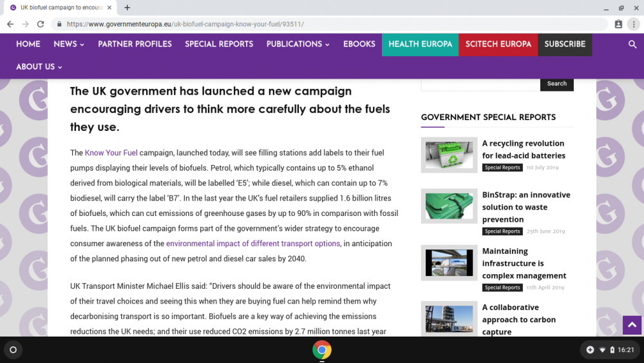View site security lock information
Screen dimensions: 644x363
(x=59, y=25)
